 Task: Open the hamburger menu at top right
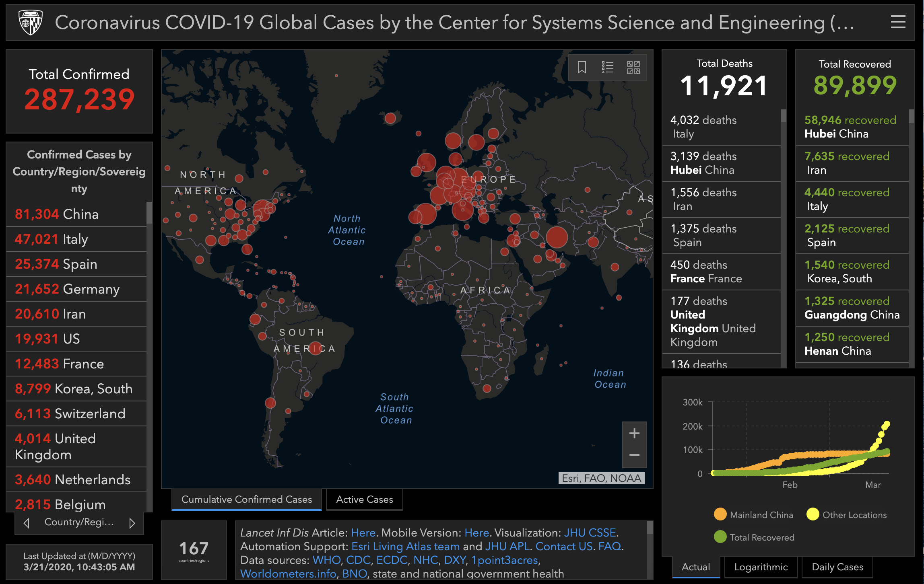click(898, 22)
